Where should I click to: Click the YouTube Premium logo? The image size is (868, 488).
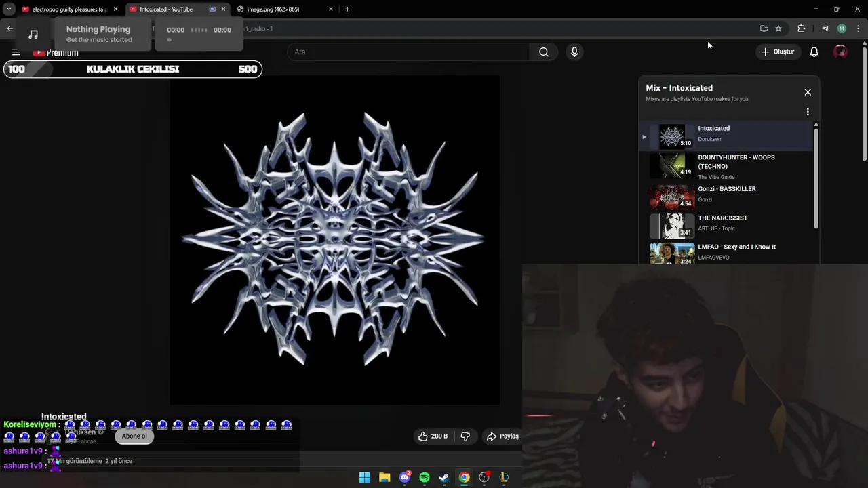coord(56,53)
